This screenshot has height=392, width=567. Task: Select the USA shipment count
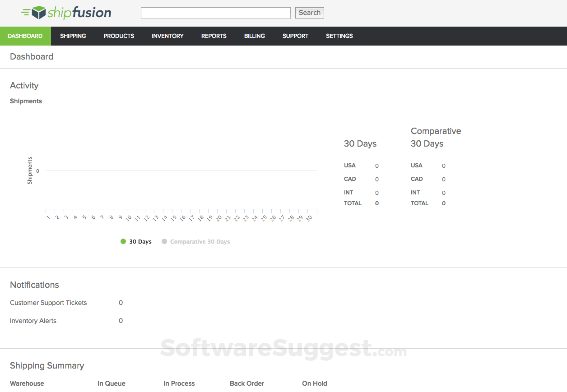(x=377, y=166)
